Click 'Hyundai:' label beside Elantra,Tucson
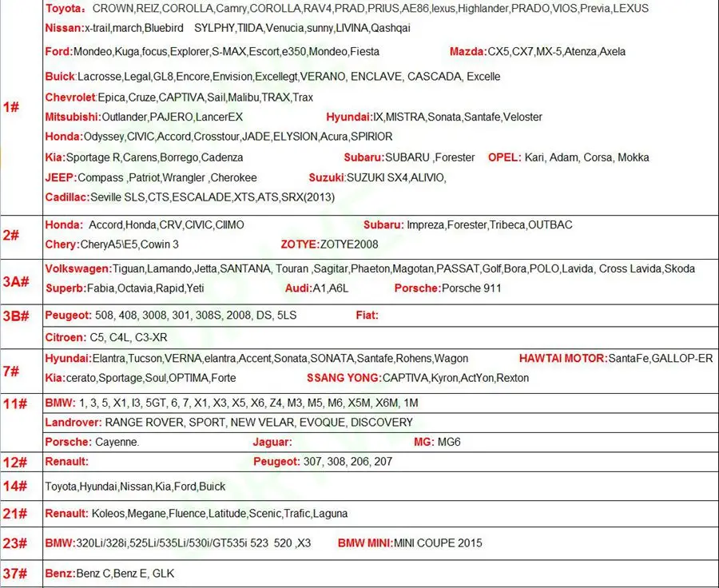 click(69, 359)
